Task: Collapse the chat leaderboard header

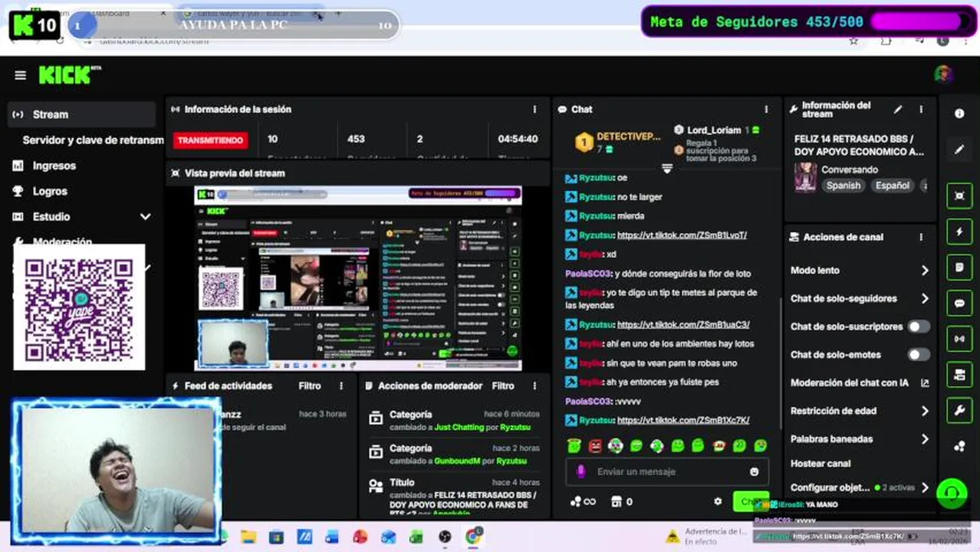Action: click(666, 168)
